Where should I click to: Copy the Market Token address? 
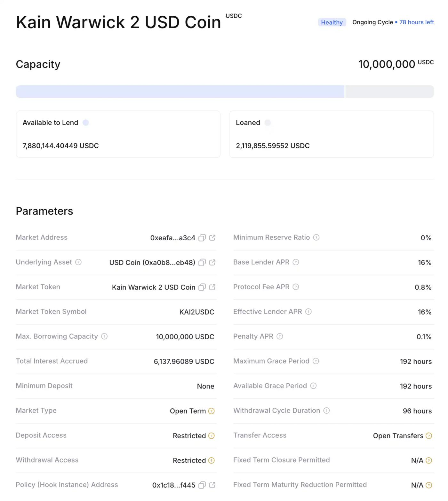click(x=202, y=287)
